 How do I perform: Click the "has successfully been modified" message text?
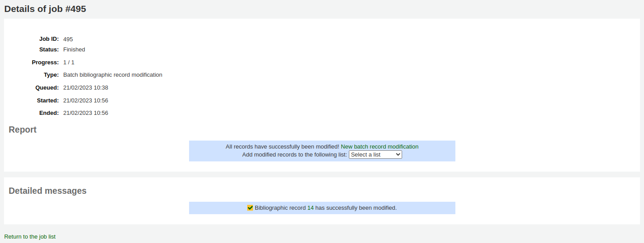(356, 208)
